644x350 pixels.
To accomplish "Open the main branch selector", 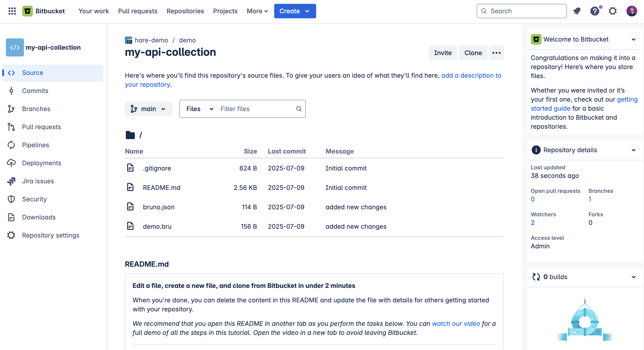I will coord(149,109).
